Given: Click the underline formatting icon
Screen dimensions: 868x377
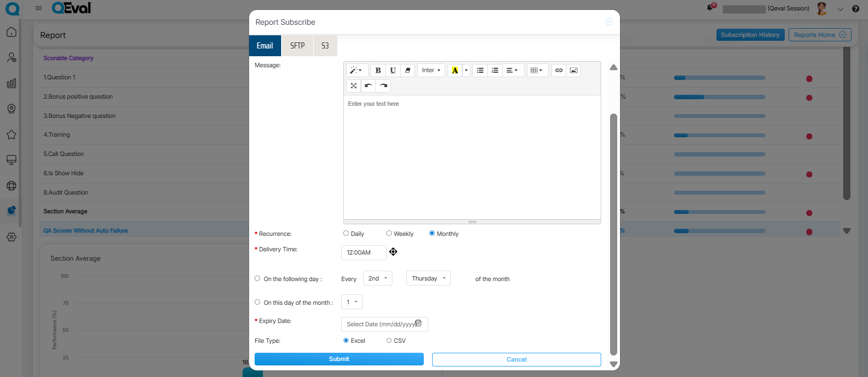Looking at the screenshot, I should pos(393,71).
